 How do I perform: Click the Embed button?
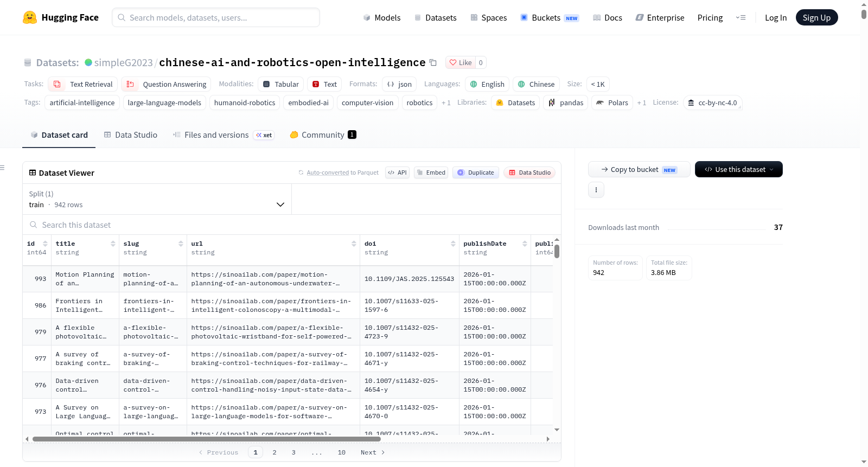(x=431, y=172)
